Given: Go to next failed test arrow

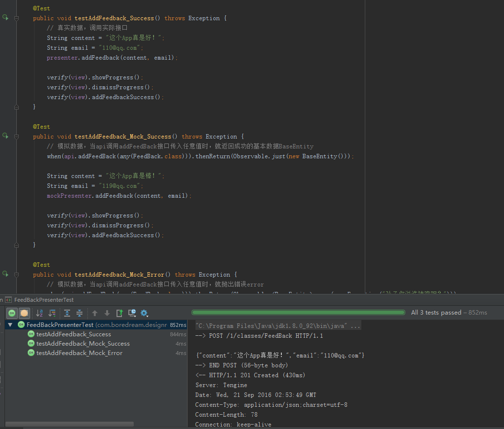Looking at the screenshot, I should coord(107,313).
